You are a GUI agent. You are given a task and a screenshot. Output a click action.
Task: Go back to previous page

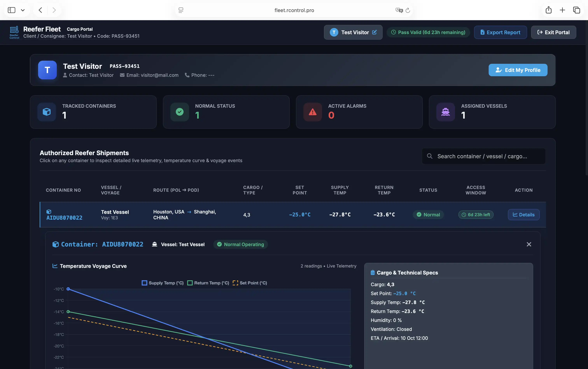[40, 10]
